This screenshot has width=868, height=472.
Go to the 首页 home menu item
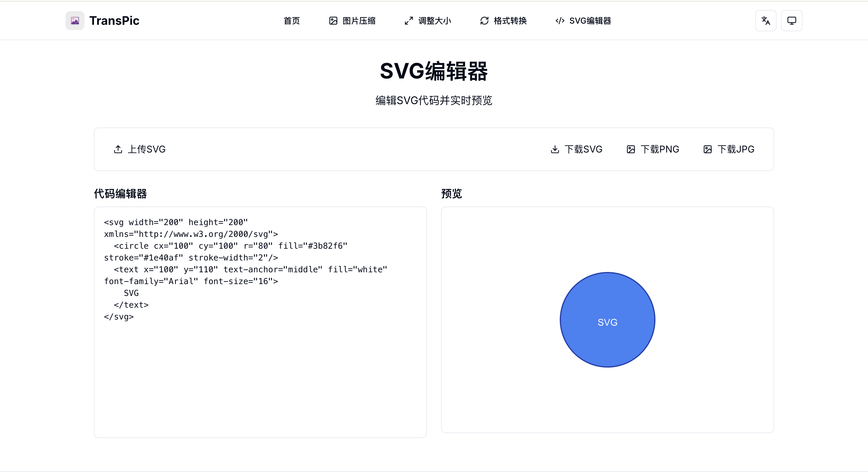(291, 21)
